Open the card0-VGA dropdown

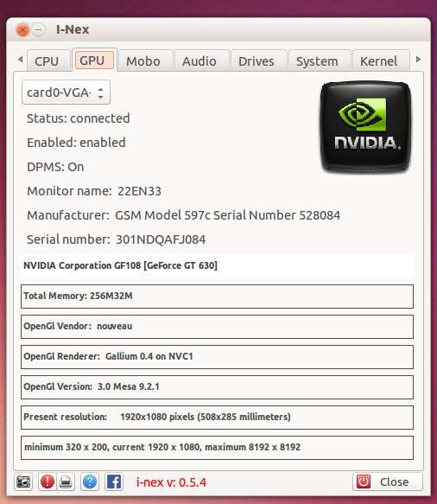coord(66,93)
